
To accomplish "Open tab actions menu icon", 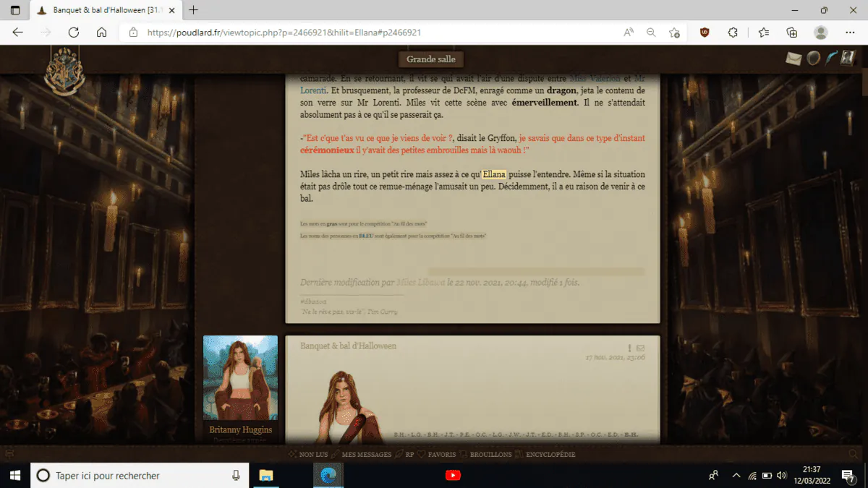I will tap(15, 10).
